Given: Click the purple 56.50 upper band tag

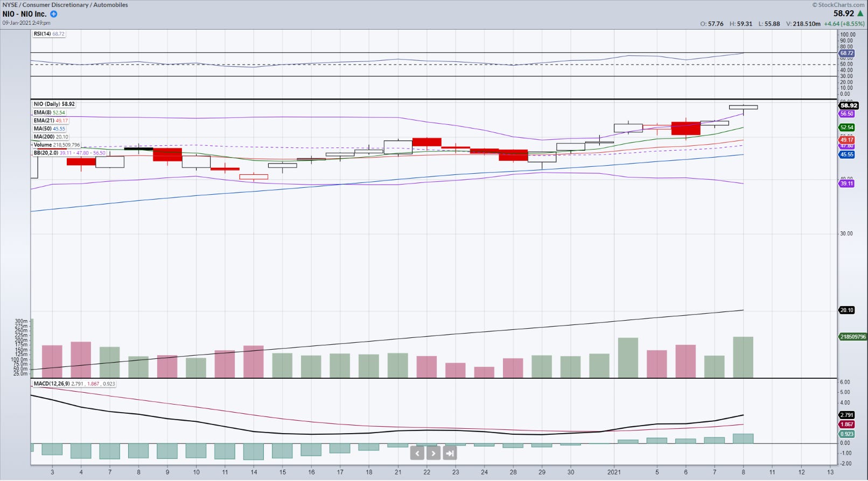Looking at the screenshot, I should point(846,114).
